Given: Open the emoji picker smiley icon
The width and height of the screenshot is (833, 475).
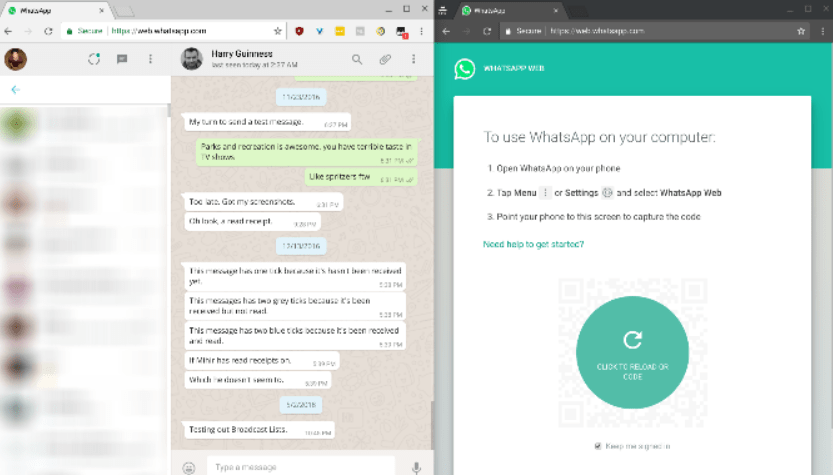Looking at the screenshot, I should point(189,468).
